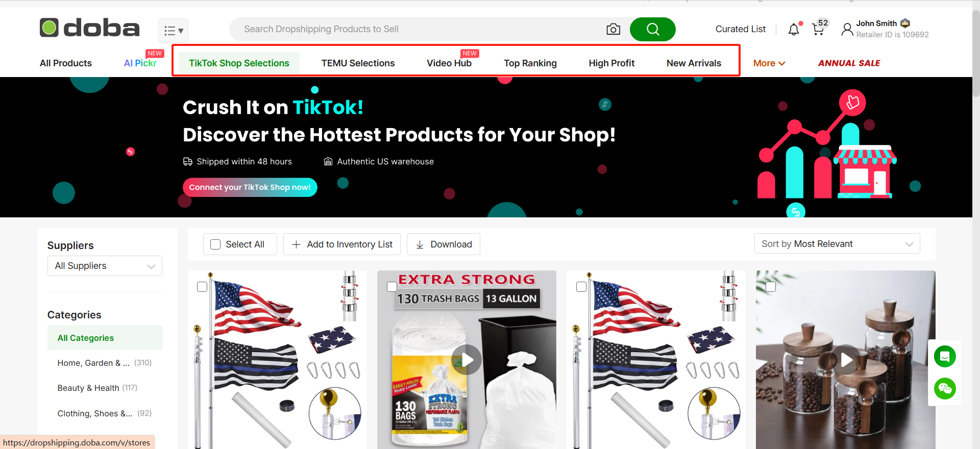Click the green search magnifier button
The height and width of the screenshot is (449, 980).
click(x=652, y=29)
